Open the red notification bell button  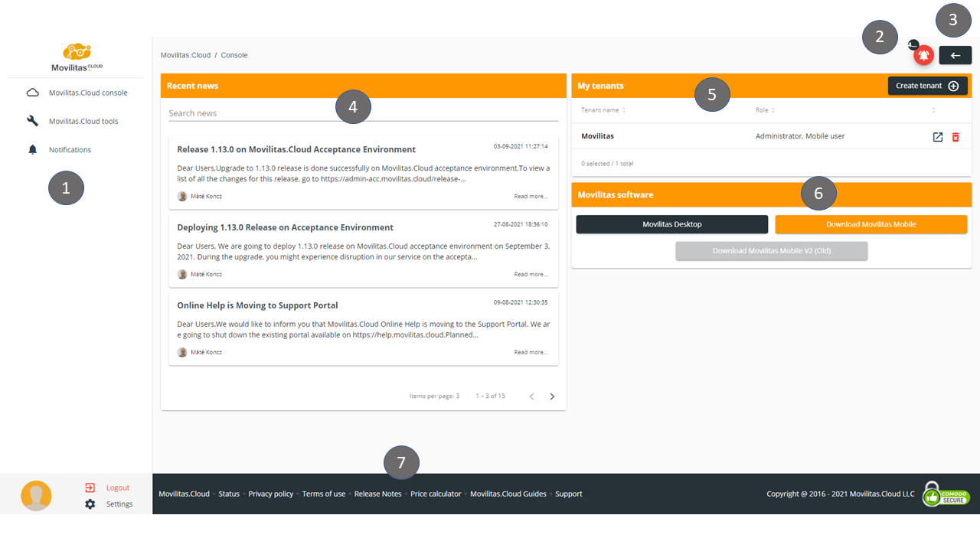(924, 55)
